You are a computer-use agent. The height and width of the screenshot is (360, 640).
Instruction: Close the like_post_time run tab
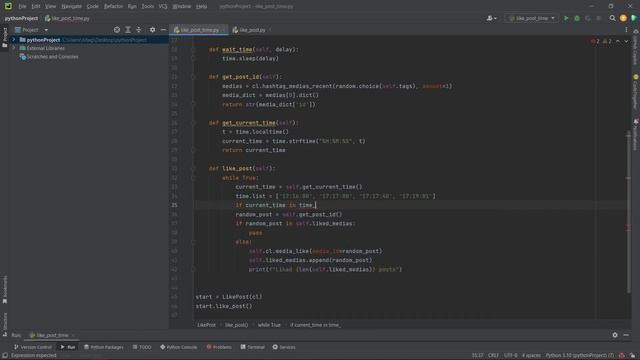click(x=73, y=336)
